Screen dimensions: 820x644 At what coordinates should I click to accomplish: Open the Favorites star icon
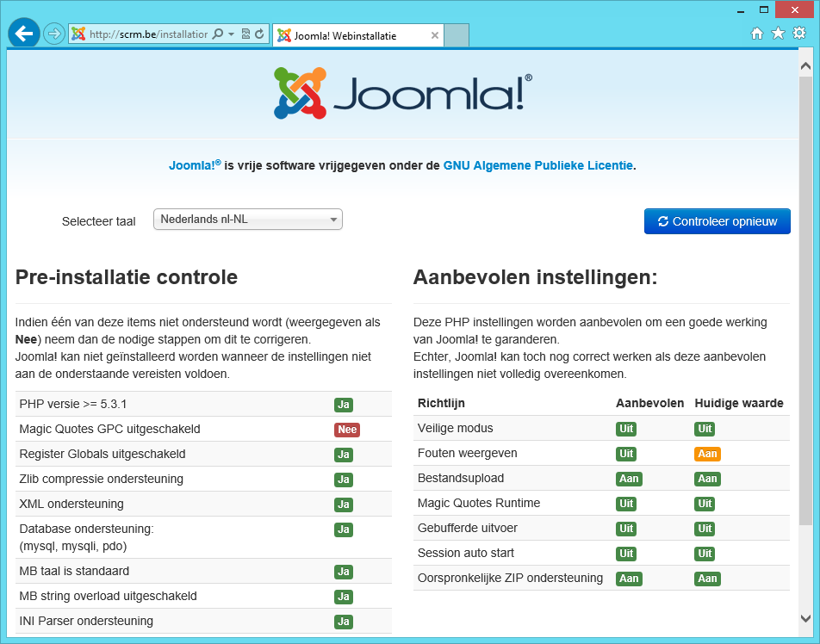(x=778, y=34)
